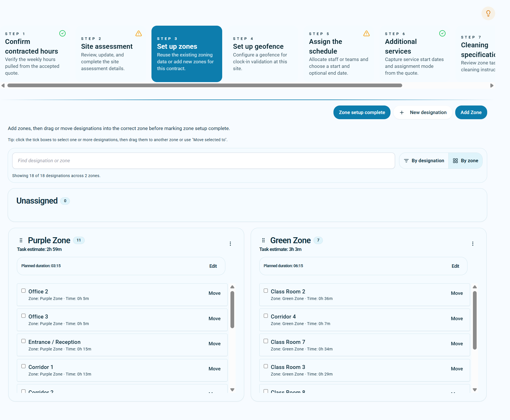The image size is (510, 420).
Task: Focus the Find designation or zone field
Action: pyautogui.click(x=204, y=161)
